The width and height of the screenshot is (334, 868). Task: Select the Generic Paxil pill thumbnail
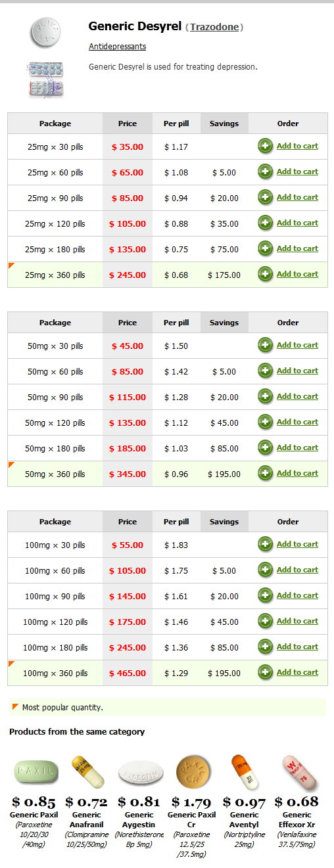pos(36,772)
